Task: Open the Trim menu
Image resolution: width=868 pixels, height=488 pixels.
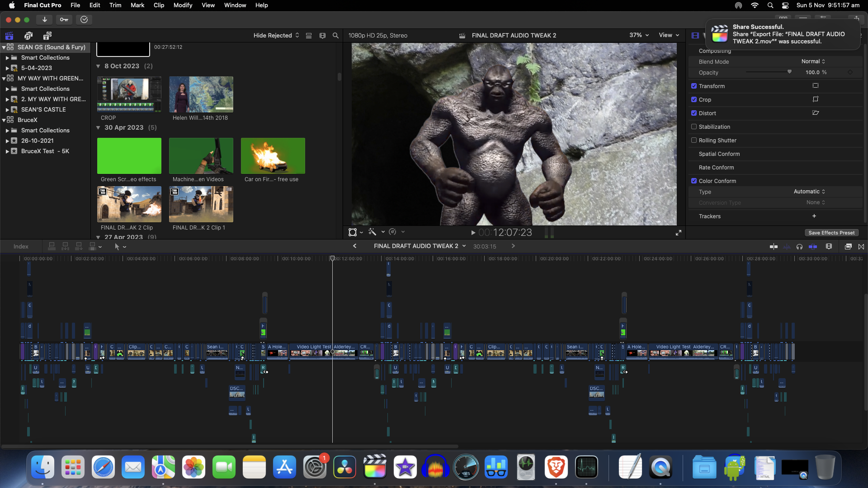Action: [115, 5]
